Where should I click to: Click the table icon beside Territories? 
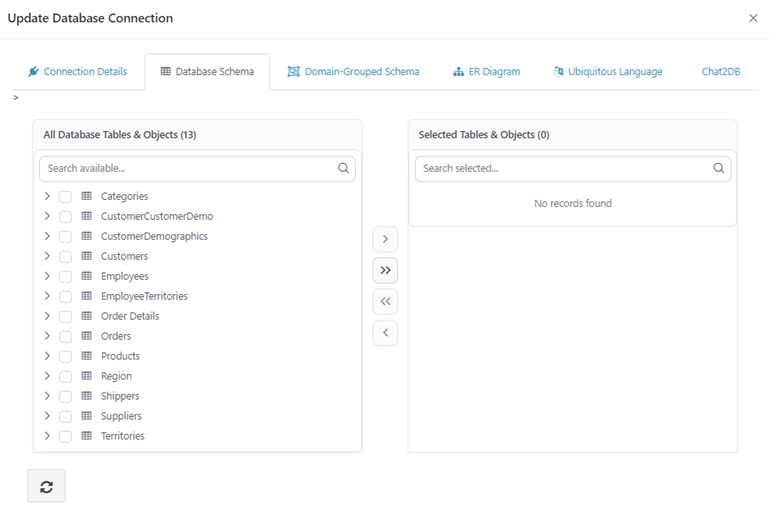click(87, 436)
